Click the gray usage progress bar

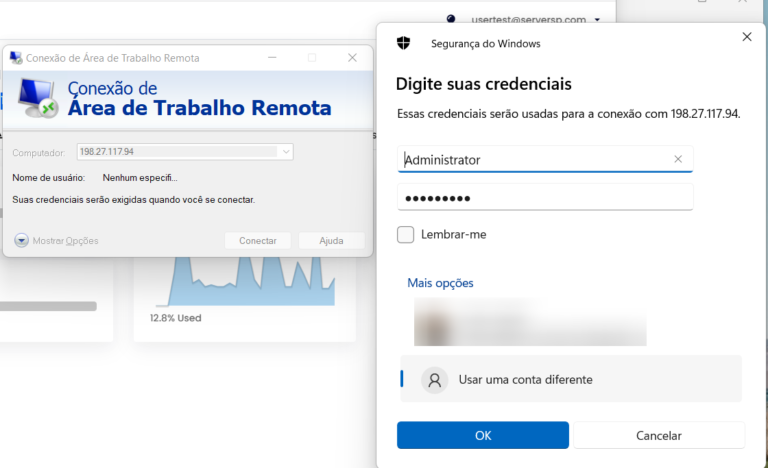(x=48, y=306)
